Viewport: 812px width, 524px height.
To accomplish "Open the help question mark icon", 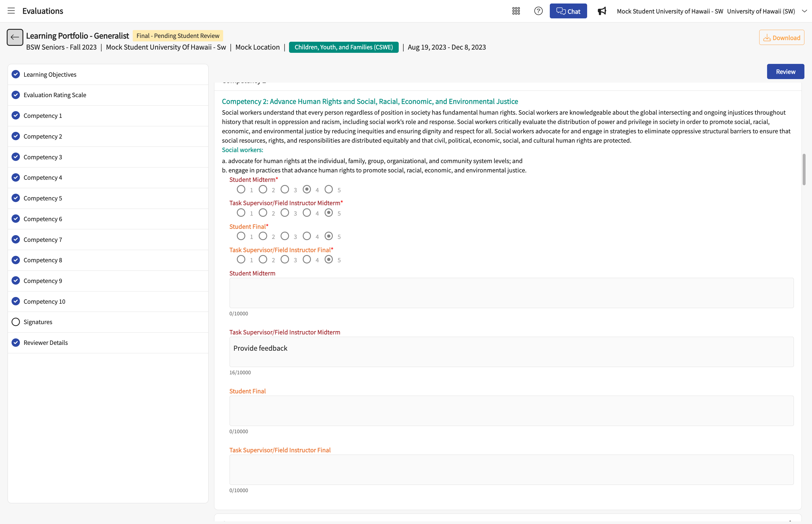I will click(x=538, y=11).
